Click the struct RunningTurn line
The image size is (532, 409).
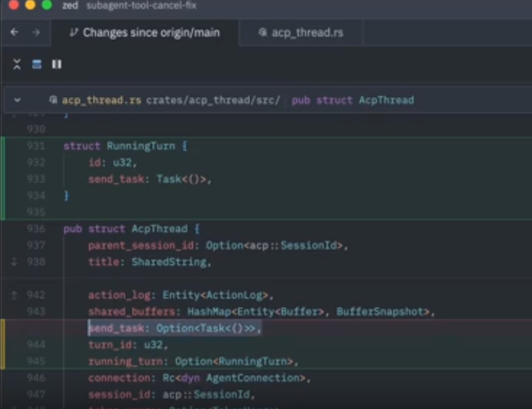125,146
